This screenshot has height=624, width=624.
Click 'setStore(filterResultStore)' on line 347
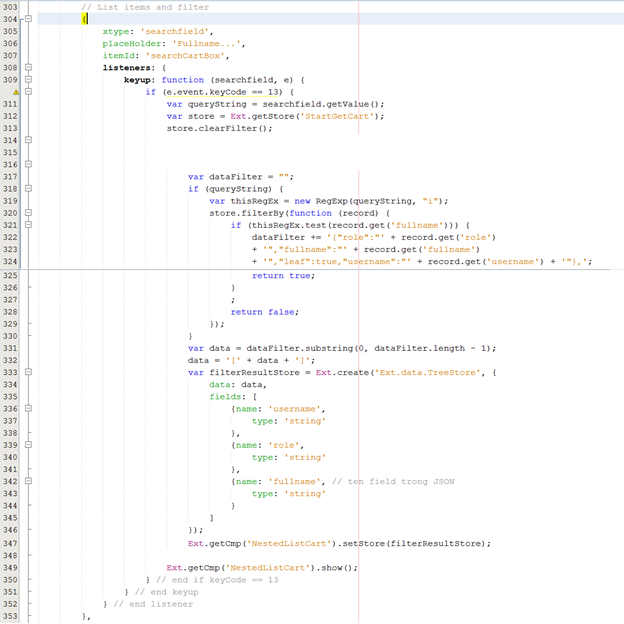(x=414, y=544)
